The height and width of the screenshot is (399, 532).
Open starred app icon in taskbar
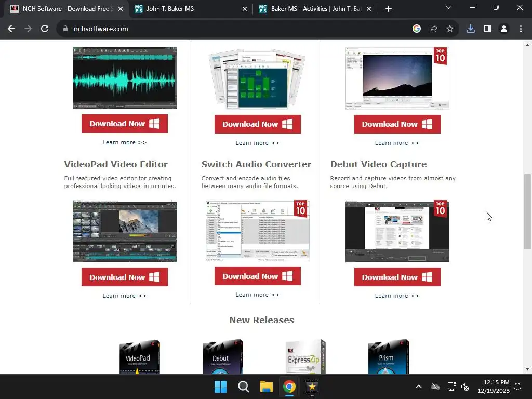[x=312, y=387]
